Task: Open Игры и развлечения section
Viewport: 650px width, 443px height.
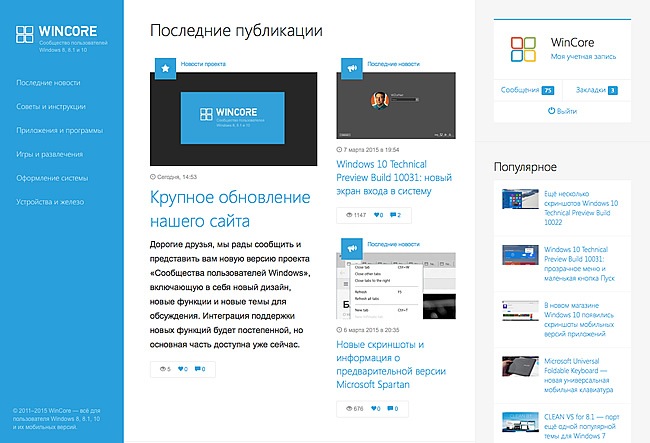Action: (x=50, y=154)
